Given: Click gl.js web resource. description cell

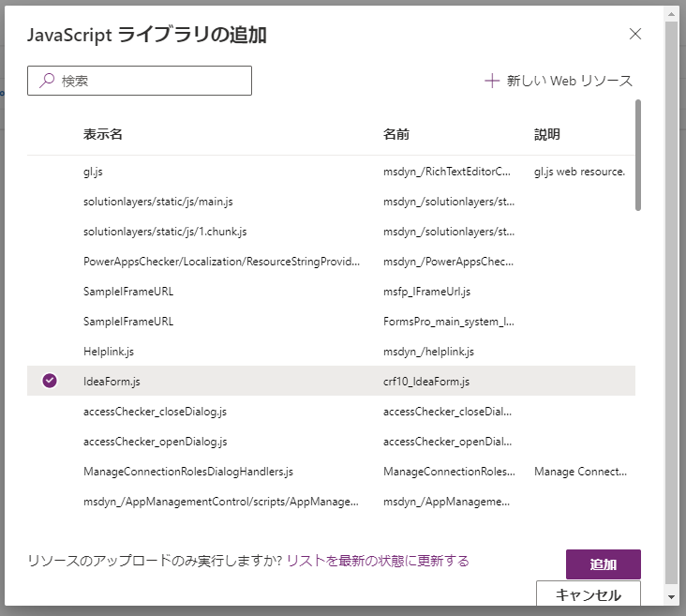Looking at the screenshot, I should coord(579,172).
